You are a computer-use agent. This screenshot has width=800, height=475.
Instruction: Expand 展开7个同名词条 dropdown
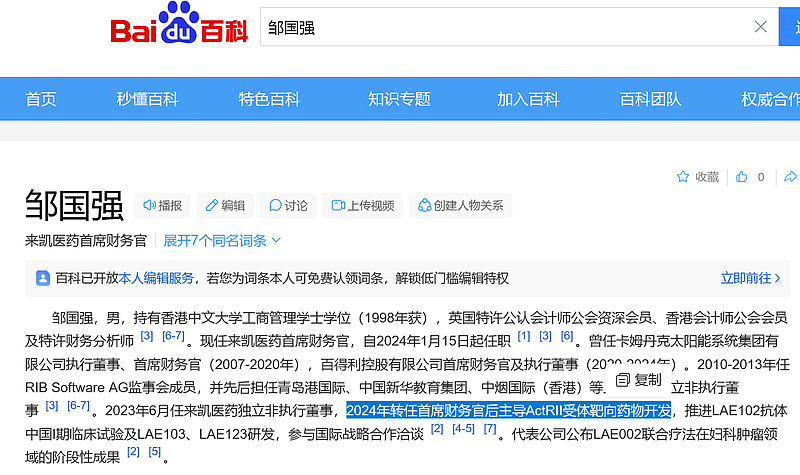pos(222,240)
